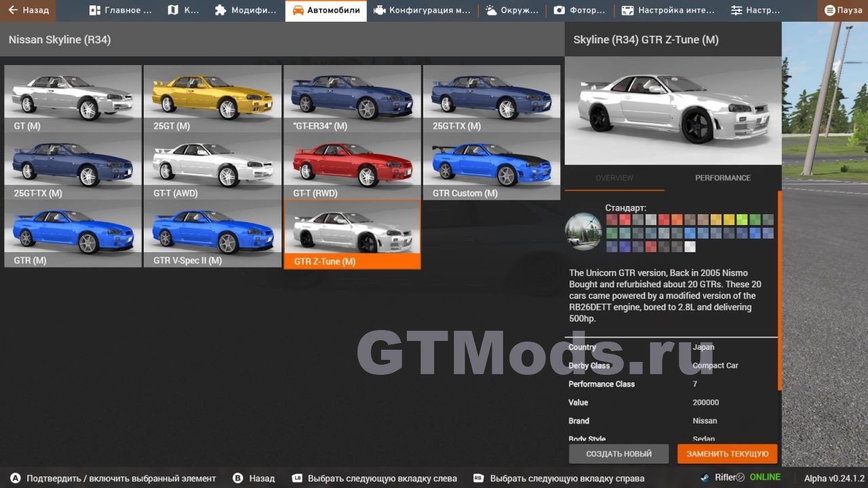This screenshot has height=488, width=868.
Task: Select the GTR Custom (M) configuration
Action: (x=492, y=166)
